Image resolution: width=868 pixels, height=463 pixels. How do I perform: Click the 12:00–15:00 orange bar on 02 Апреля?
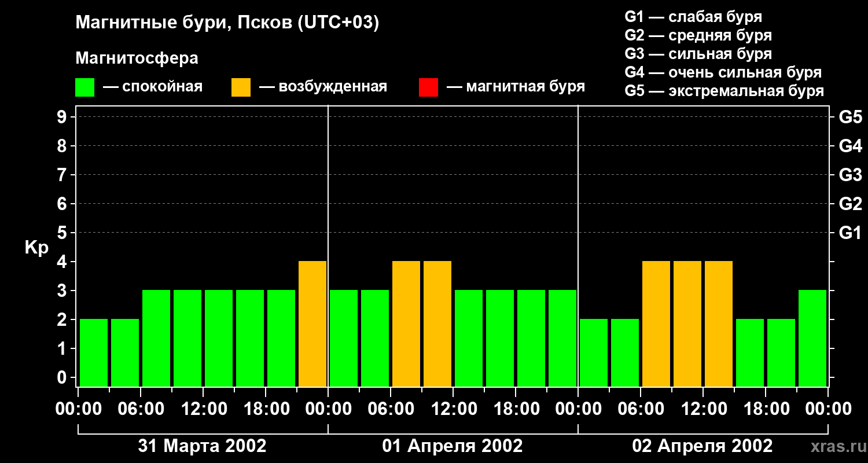tap(719, 324)
